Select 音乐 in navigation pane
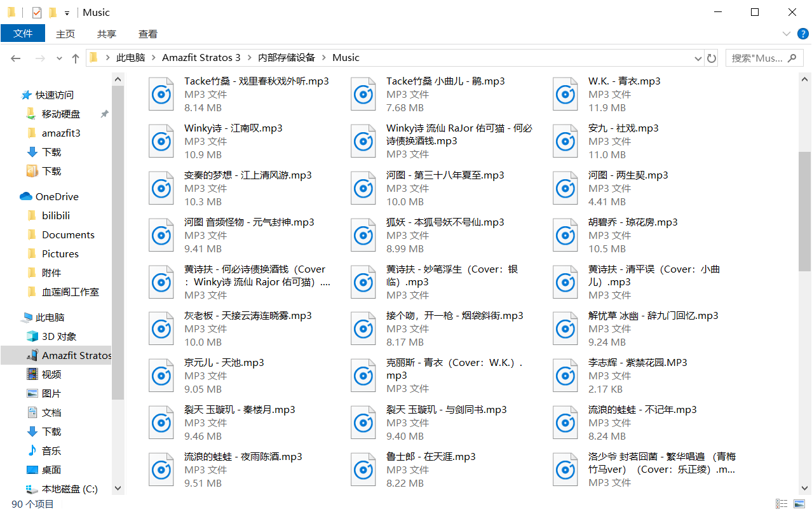Image resolution: width=812 pixels, height=514 pixels. [51, 451]
